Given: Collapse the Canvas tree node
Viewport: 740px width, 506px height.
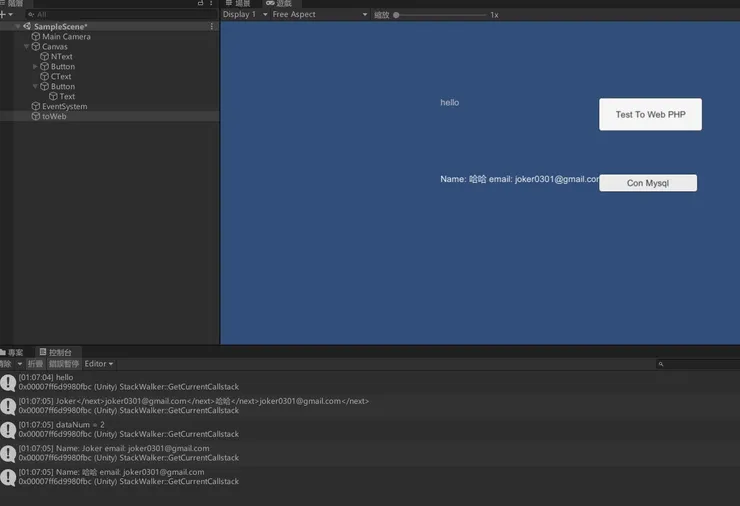Looking at the screenshot, I should click(26, 46).
